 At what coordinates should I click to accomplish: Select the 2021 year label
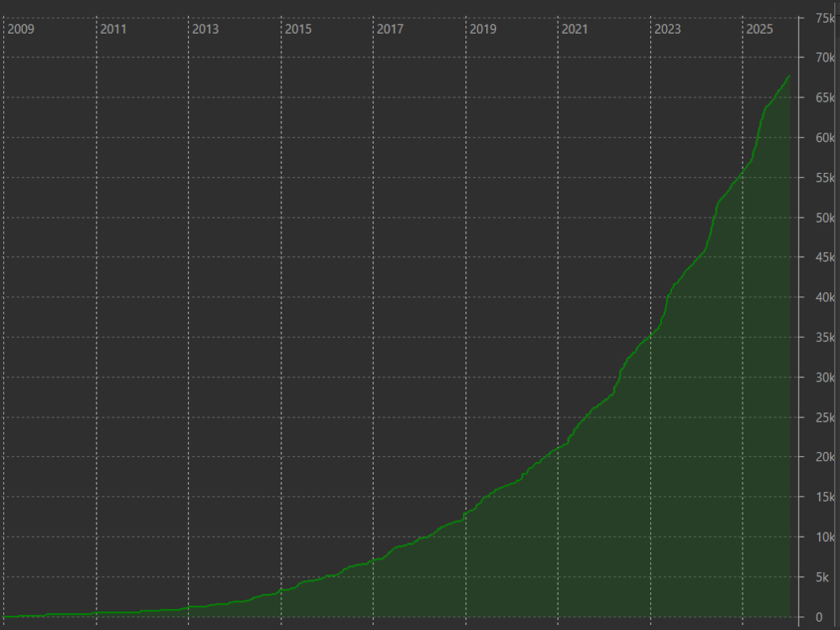point(575,29)
